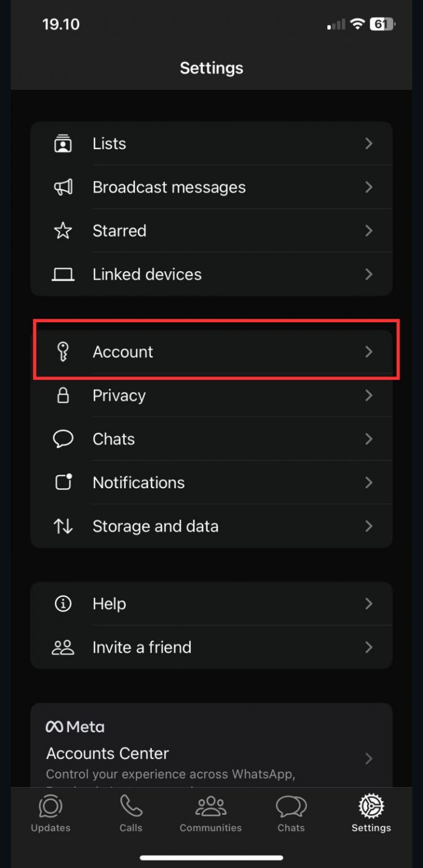Viewport: 423px width, 868px height.
Task: Open Meta Accounts Center
Action: 107,753
